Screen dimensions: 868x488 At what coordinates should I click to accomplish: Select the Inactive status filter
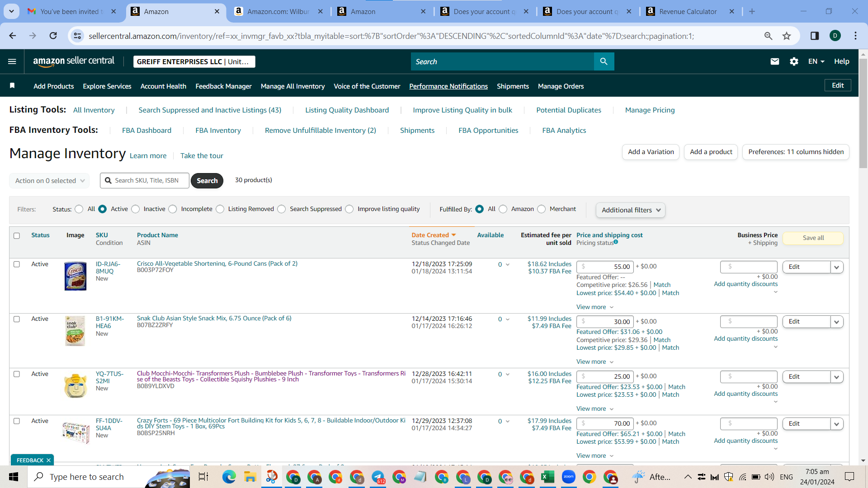click(x=136, y=209)
